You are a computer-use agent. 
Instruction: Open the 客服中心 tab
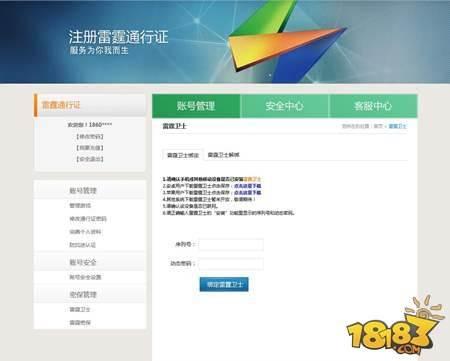point(373,106)
